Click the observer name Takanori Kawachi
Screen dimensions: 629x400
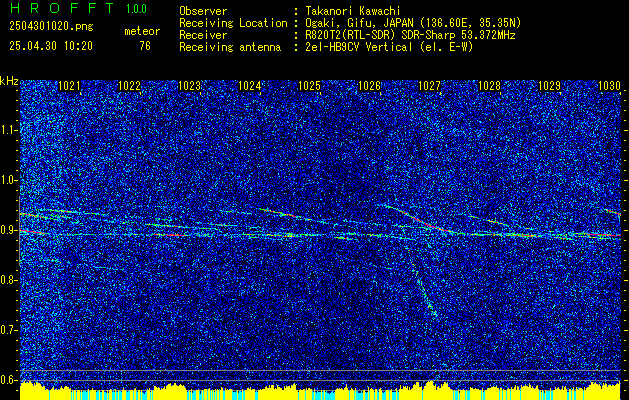[352, 11]
